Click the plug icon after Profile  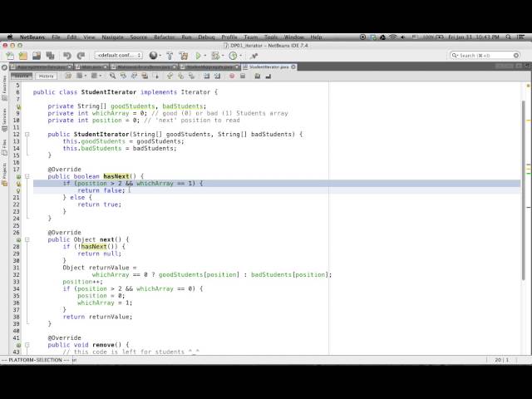click(x=254, y=56)
